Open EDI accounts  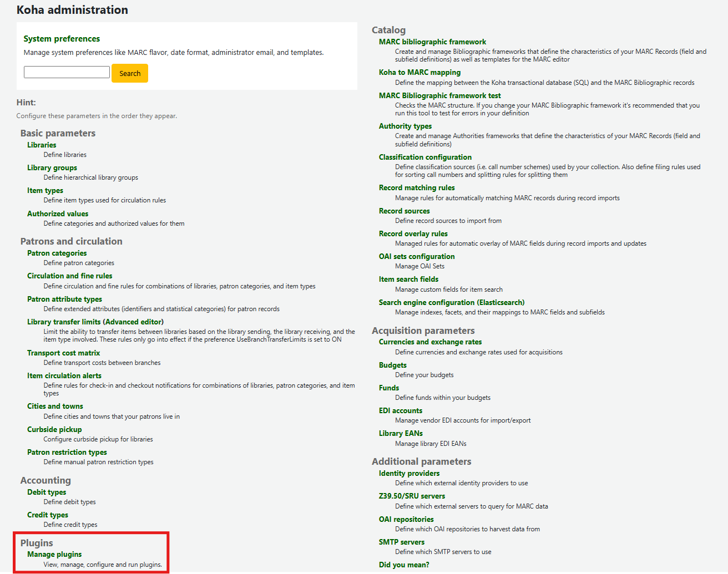(401, 411)
